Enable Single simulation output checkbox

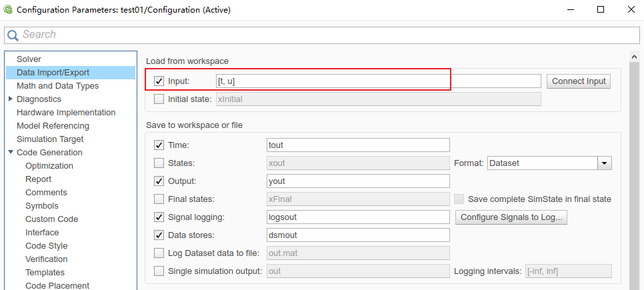click(x=159, y=271)
